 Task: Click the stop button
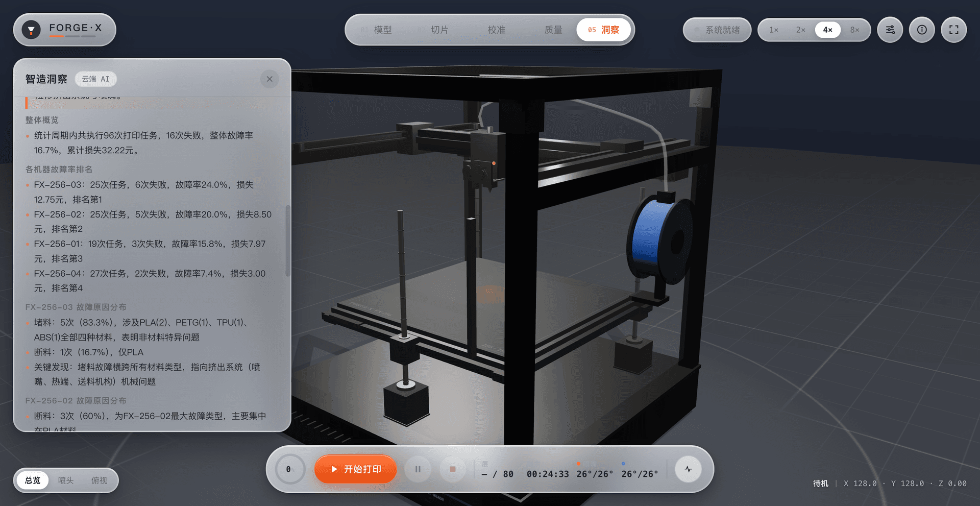tap(452, 469)
